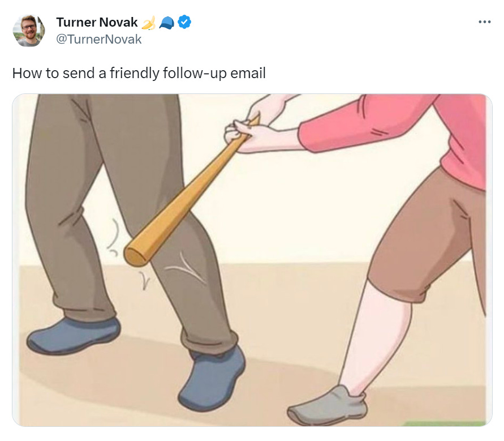Open the @TurnerNovak handle link

pos(98,39)
